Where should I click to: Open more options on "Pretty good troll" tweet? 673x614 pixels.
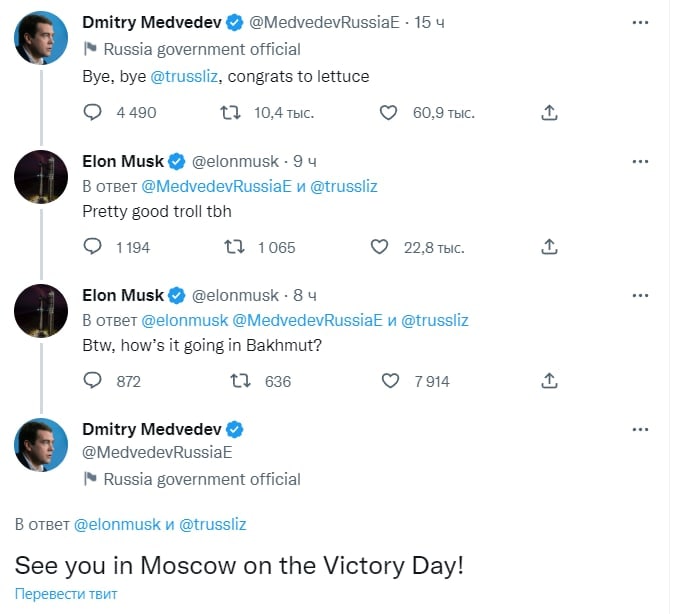pyautogui.click(x=641, y=160)
